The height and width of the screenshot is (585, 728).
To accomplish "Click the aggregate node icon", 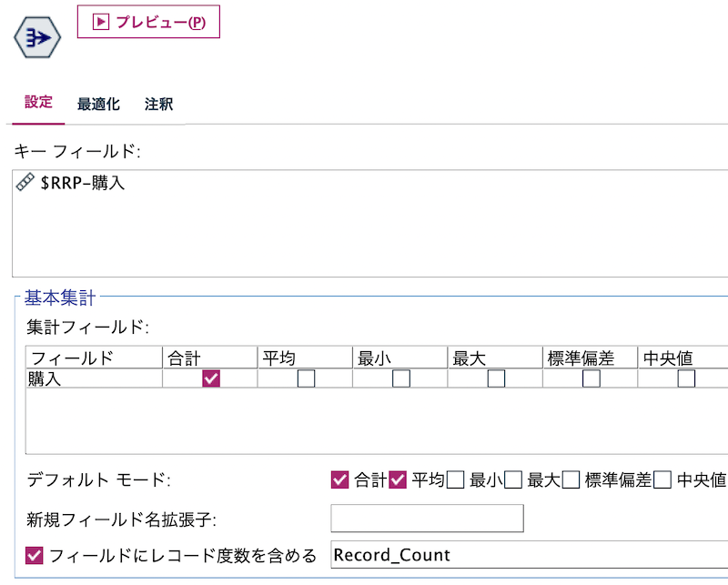I will 36,36.
